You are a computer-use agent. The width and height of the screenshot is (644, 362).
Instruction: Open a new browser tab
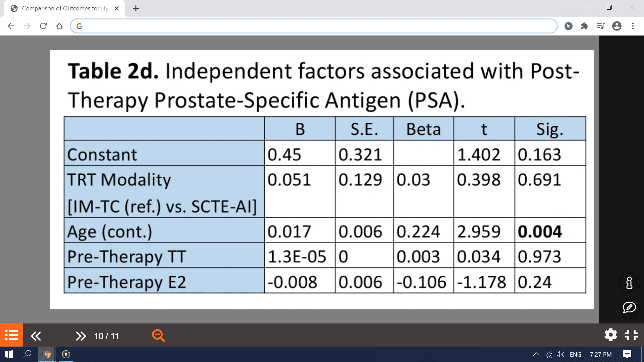[x=136, y=8]
